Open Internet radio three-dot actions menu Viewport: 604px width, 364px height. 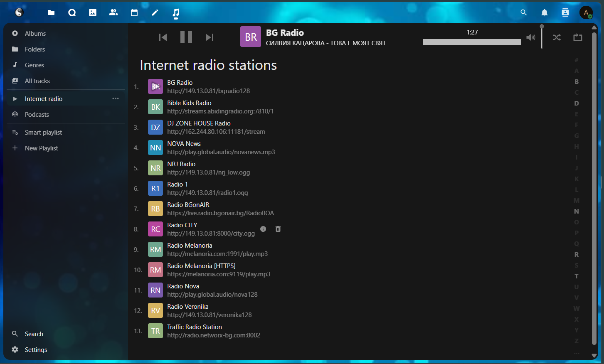pos(116,98)
